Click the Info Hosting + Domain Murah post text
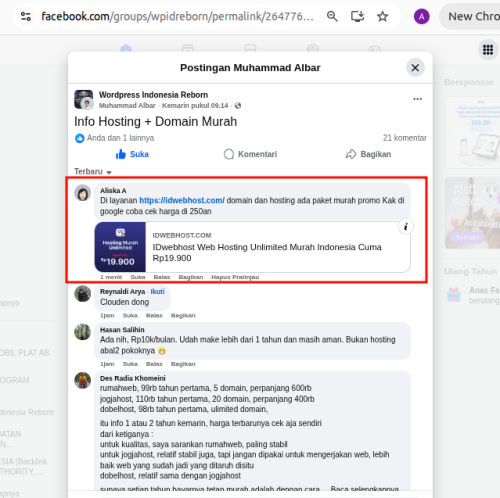This screenshot has height=498, width=500. pos(155,122)
